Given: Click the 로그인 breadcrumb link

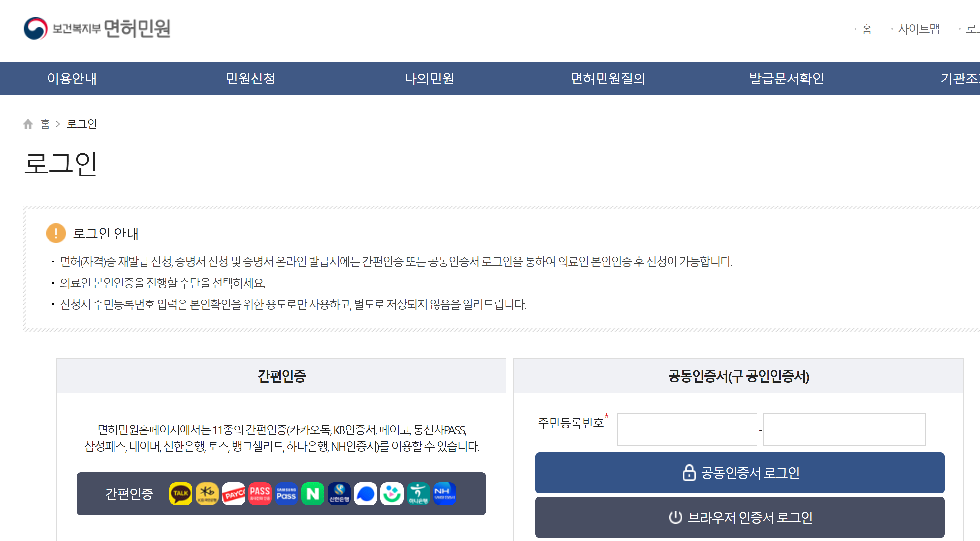Looking at the screenshot, I should 82,124.
